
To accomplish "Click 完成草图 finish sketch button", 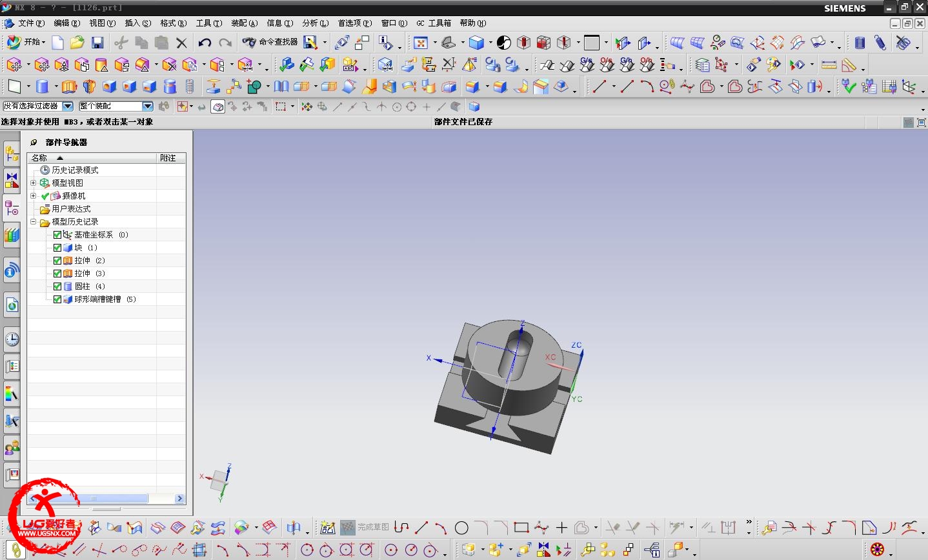I will (365, 528).
